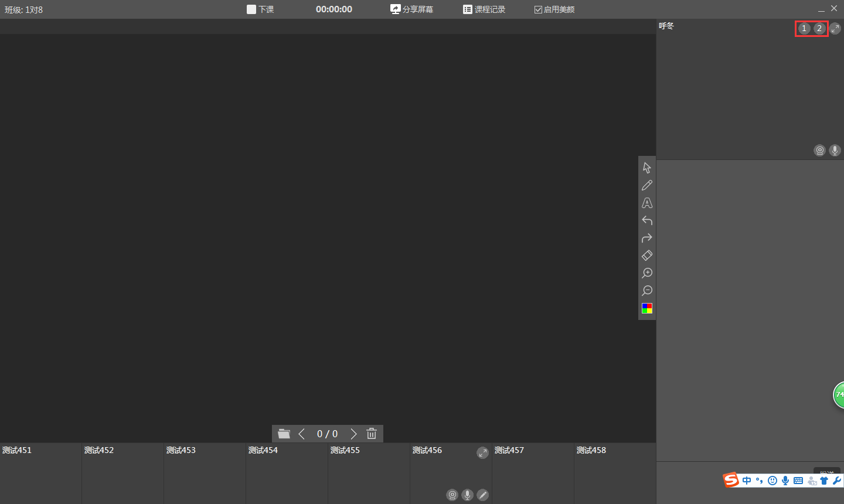Zoom in on the whiteboard
The width and height of the screenshot is (844, 504).
pos(646,273)
